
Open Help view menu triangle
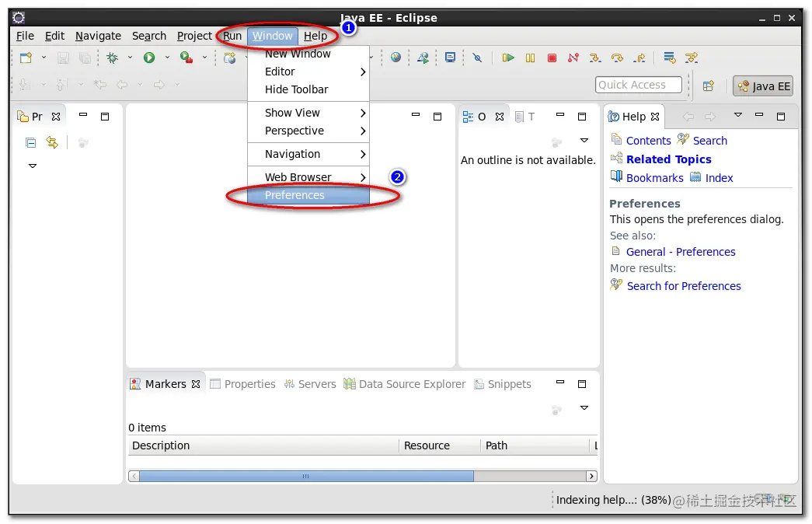pos(738,114)
